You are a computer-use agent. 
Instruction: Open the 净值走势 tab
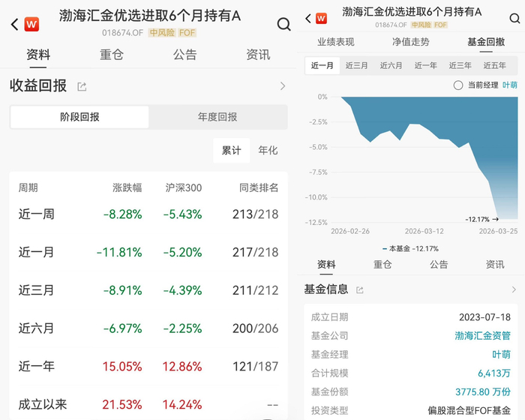[x=410, y=42]
